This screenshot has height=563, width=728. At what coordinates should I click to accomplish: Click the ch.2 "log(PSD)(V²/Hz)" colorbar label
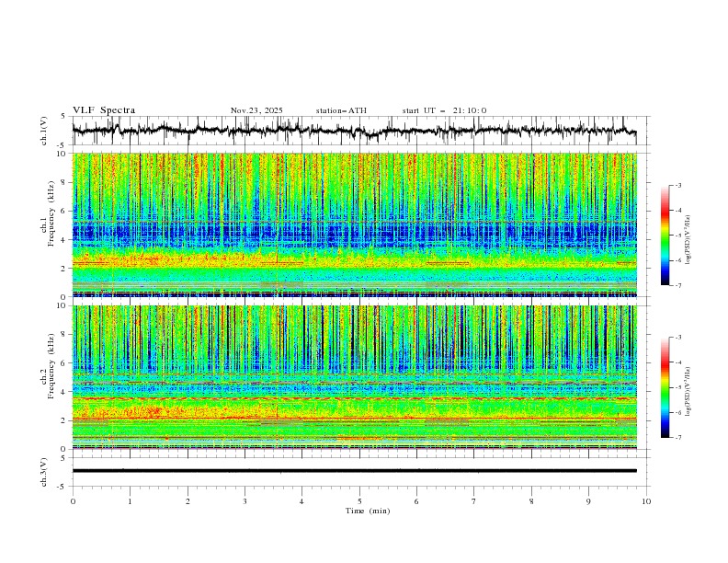point(688,391)
